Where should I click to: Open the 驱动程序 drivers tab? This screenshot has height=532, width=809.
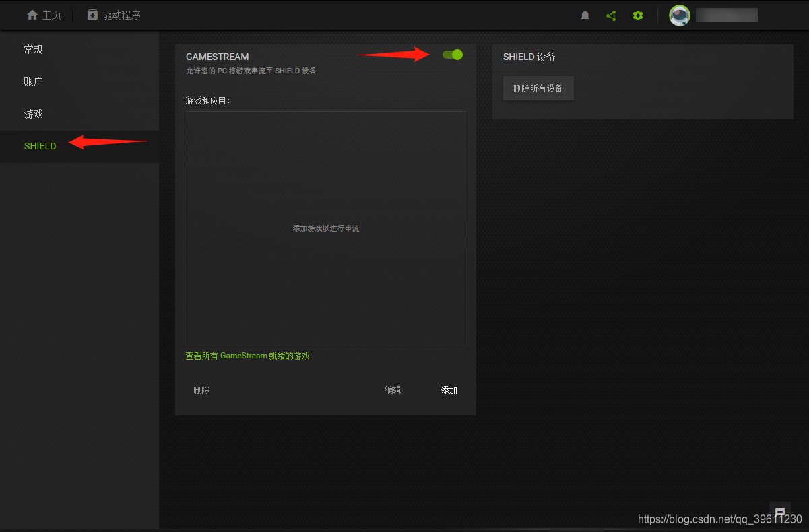[114, 15]
